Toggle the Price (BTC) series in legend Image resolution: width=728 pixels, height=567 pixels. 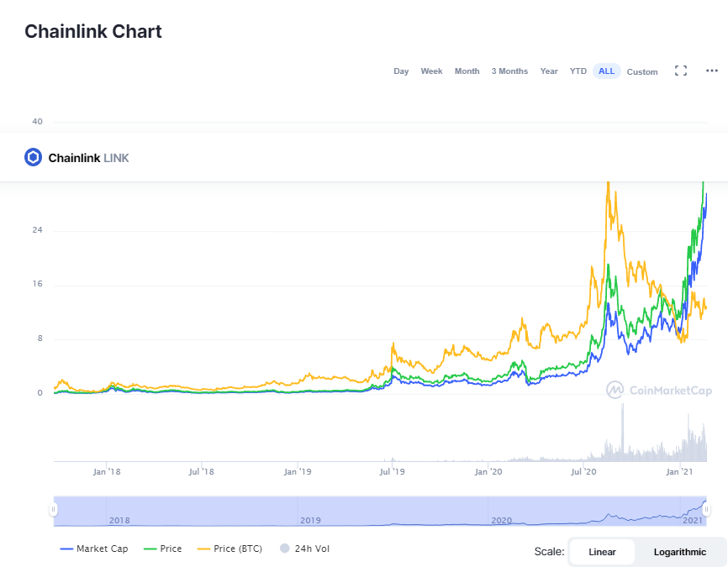pos(229,549)
